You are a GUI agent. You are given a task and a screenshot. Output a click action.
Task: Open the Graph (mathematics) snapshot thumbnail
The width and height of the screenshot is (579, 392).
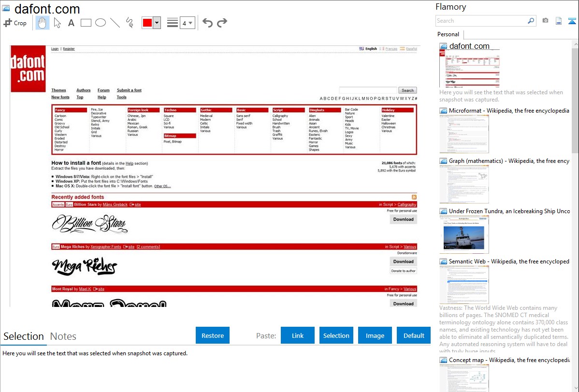coord(464,184)
